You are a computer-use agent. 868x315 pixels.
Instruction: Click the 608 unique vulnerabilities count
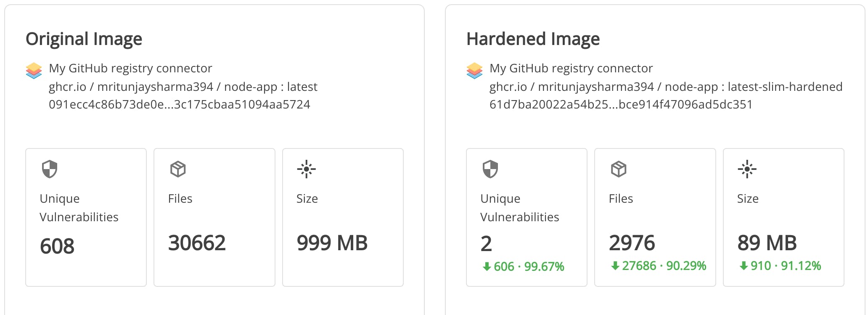pyautogui.click(x=57, y=246)
